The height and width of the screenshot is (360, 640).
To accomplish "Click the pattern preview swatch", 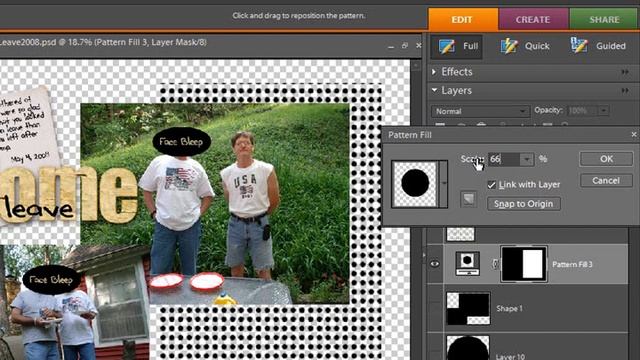I will pos(415,184).
